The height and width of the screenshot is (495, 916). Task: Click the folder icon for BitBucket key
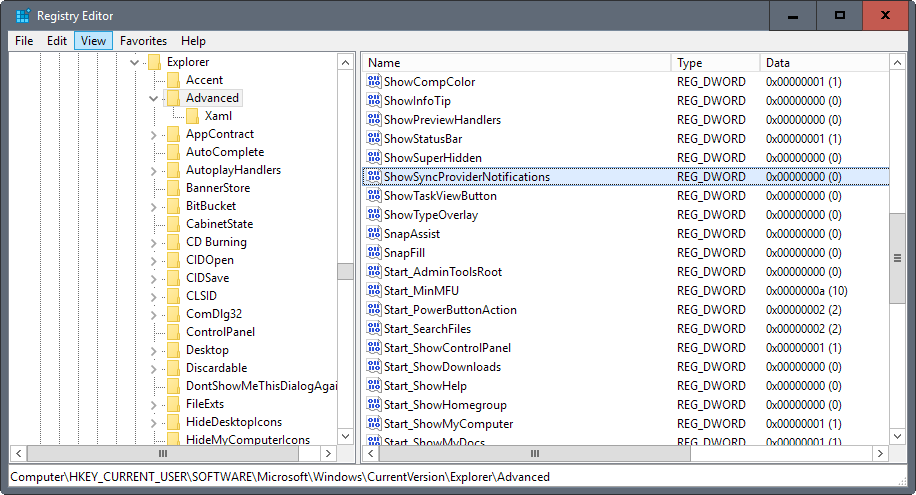(x=173, y=206)
